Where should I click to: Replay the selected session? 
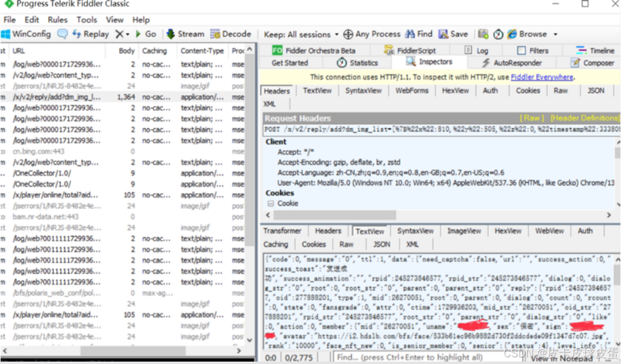coord(91,34)
